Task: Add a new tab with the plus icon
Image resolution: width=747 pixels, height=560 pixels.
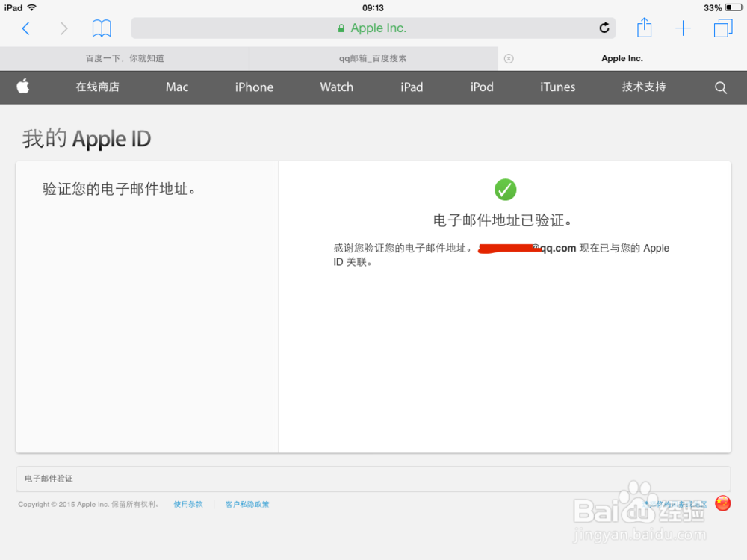Action: click(x=683, y=28)
